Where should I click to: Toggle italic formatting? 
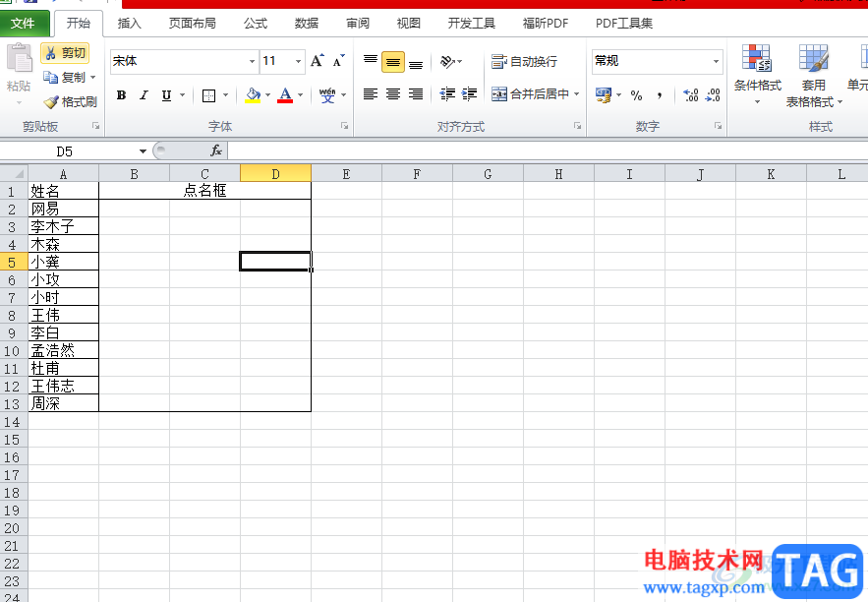click(x=144, y=95)
